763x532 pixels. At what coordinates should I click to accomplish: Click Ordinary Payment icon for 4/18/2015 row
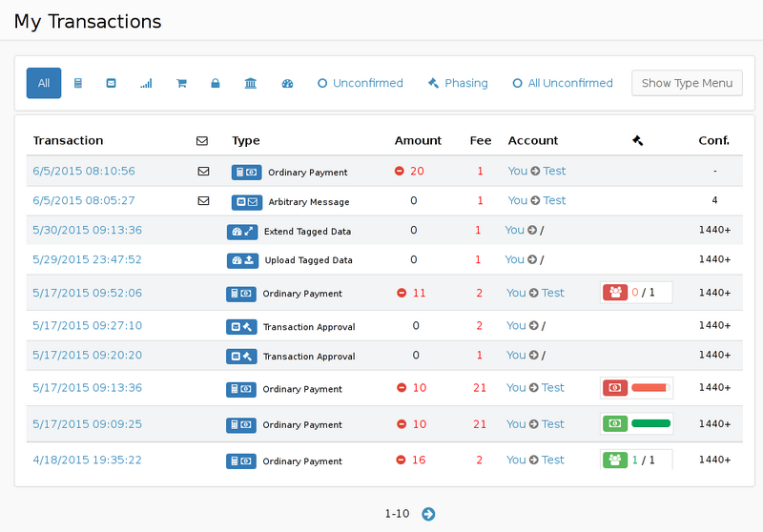241,461
